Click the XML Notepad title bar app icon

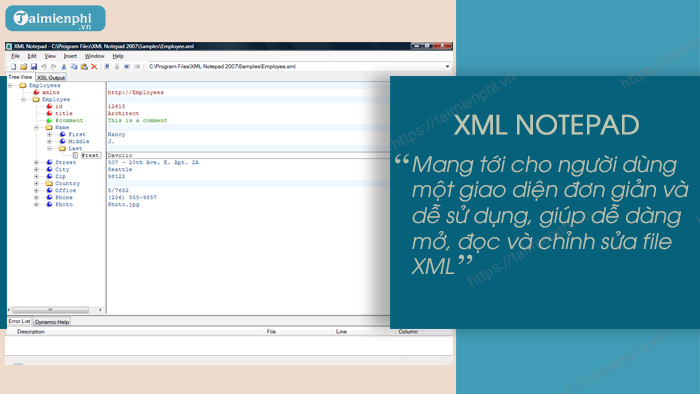pyautogui.click(x=8, y=46)
